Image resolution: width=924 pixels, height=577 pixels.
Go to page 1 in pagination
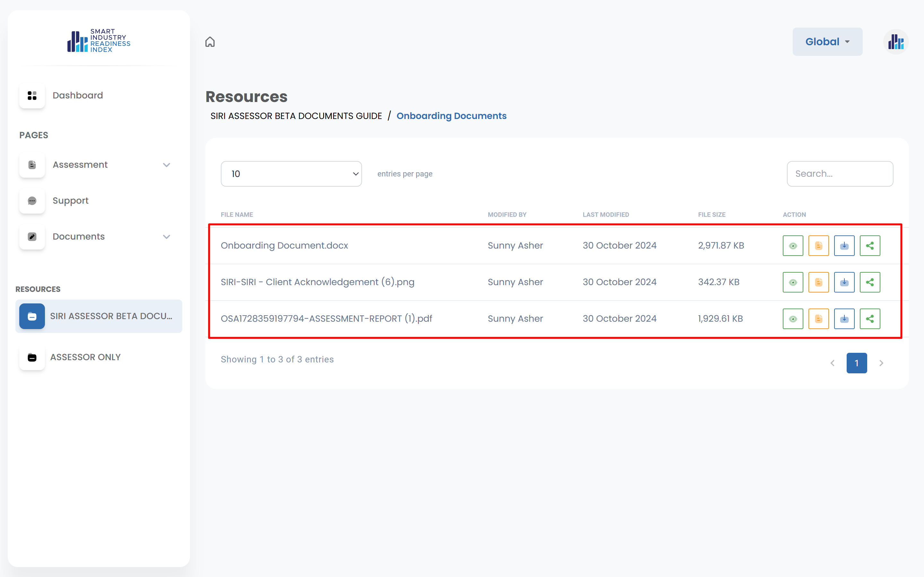tap(856, 363)
